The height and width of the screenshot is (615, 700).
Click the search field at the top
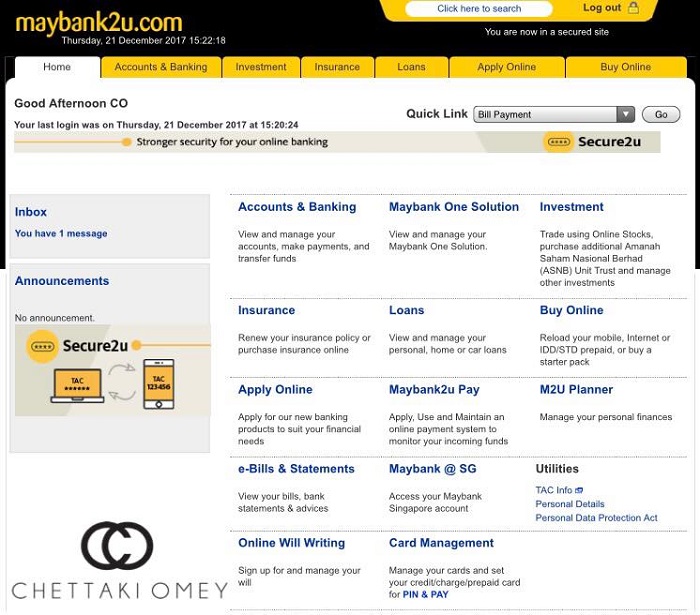(x=479, y=8)
